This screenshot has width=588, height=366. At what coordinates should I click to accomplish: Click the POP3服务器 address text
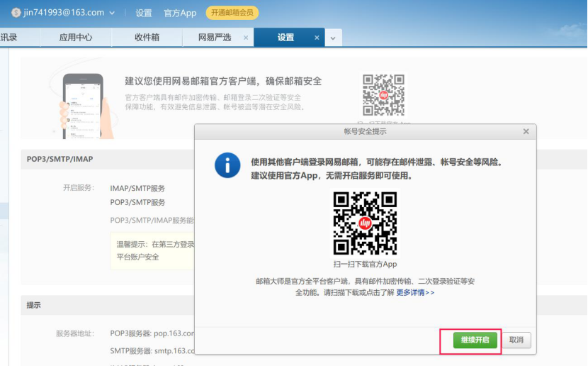coord(152,333)
